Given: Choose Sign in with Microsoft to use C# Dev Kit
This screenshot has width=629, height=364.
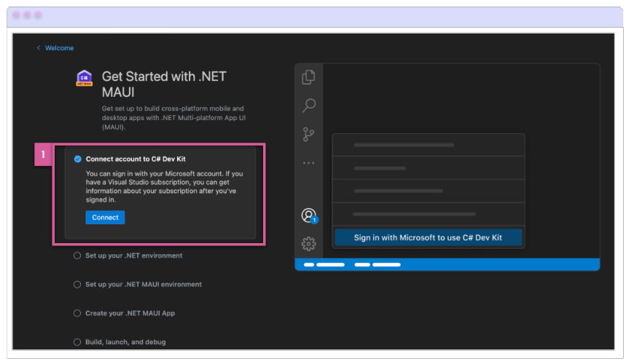Looking at the screenshot, I should [428, 237].
